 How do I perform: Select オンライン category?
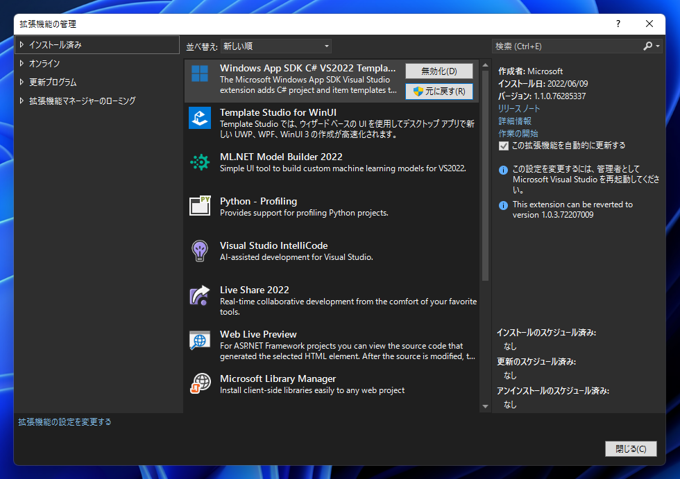(x=44, y=63)
